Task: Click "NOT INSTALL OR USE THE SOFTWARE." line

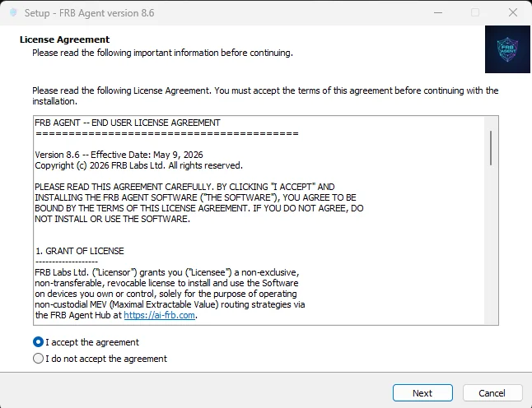Action: [x=112, y=219]
